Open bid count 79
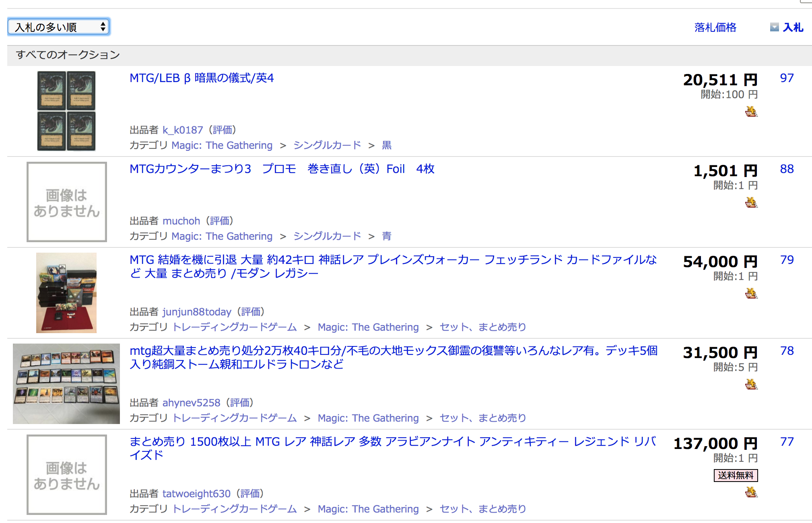 point(787,260)
